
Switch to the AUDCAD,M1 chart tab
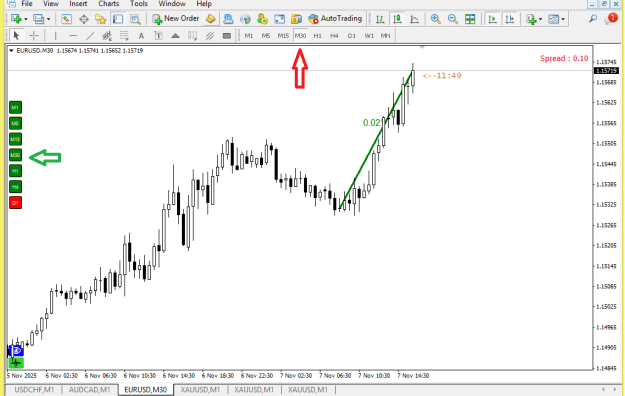pyautogui.click(x=90, y=390)
